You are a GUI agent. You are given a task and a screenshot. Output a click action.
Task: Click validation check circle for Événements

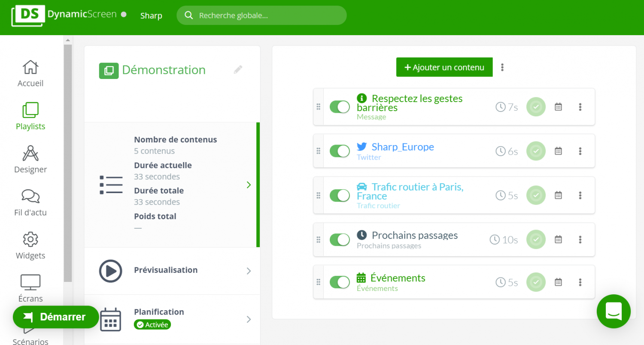click(536, 282)
